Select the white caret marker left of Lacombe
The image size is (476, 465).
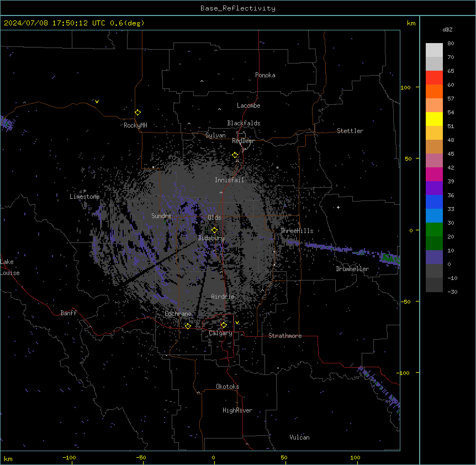(x=219, y=109)
